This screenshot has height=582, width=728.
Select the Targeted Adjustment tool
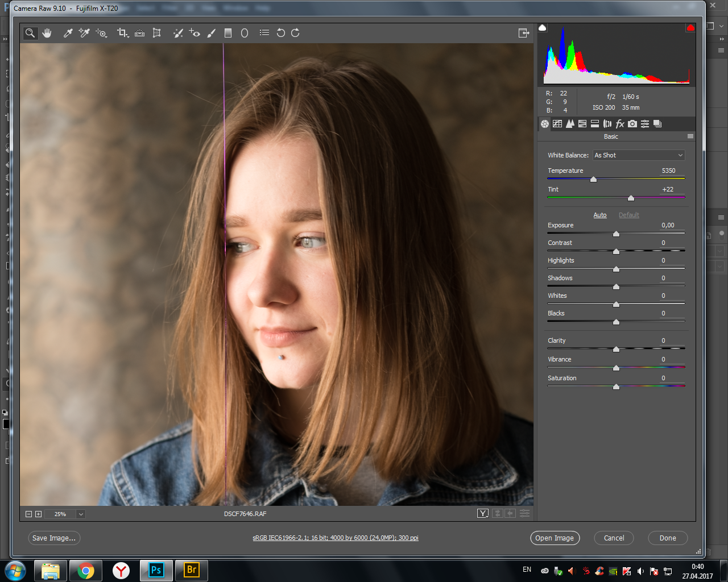click(x=101, y=33)
